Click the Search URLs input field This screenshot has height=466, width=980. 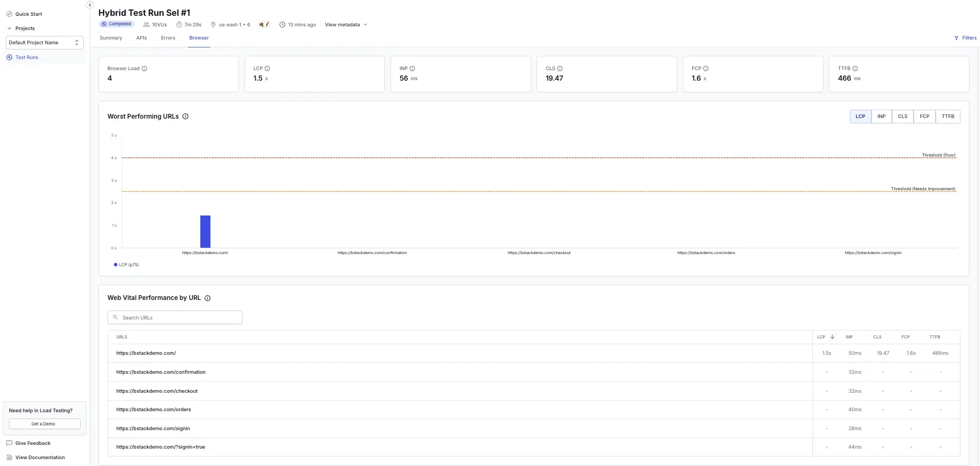point(175,317)
